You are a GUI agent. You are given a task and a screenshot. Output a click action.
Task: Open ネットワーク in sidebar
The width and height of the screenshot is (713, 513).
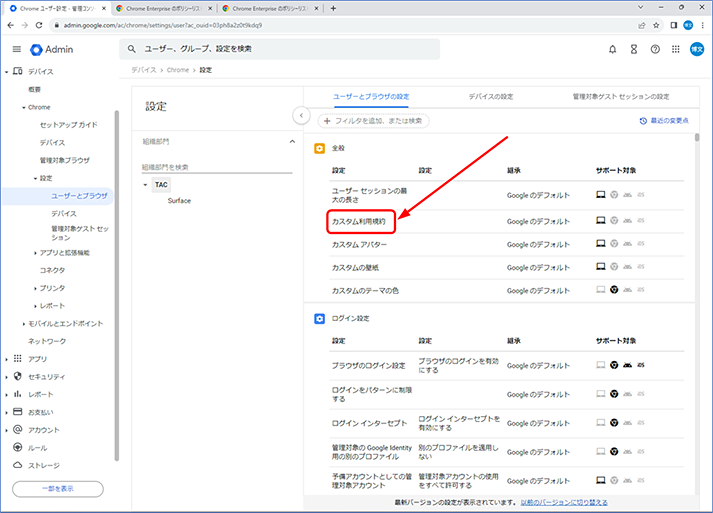pos(47,342)
